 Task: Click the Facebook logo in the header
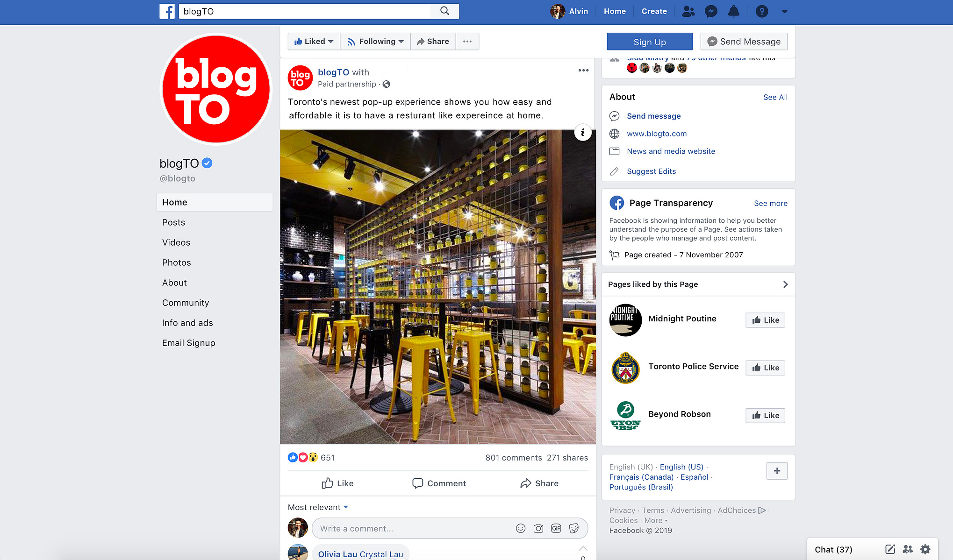tap(167, 11)
